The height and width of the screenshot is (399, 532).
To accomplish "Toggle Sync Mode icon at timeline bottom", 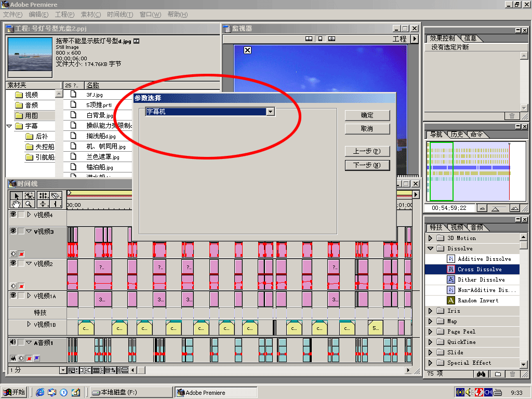I will [123, 370].
